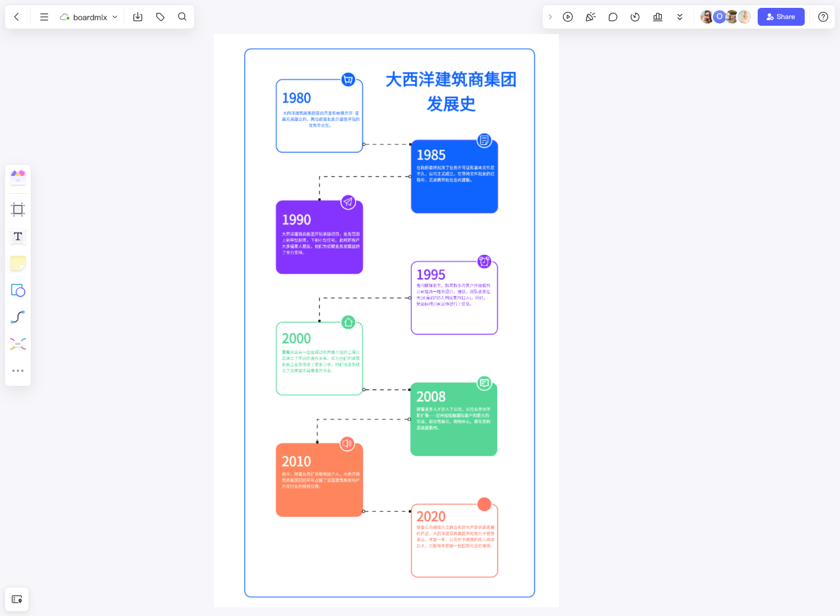
Task: Click the speaker icon on 2010 card
Action: click(x=347, y=444)
